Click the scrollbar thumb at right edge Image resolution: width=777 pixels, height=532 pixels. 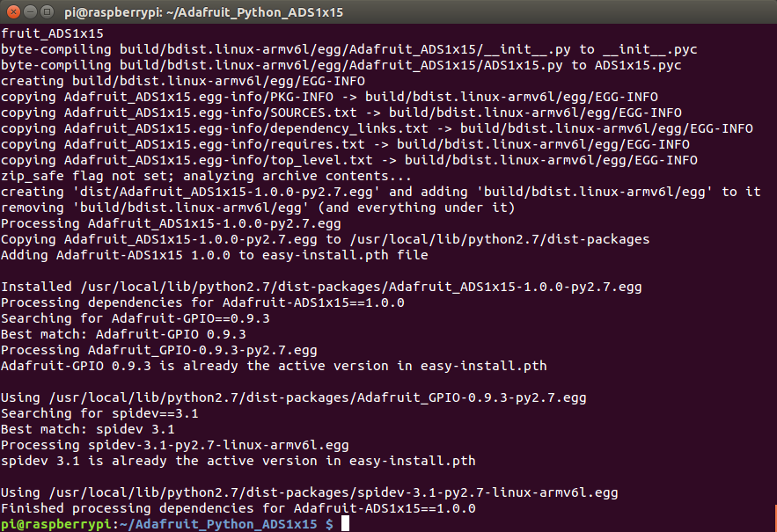[775, 518]
